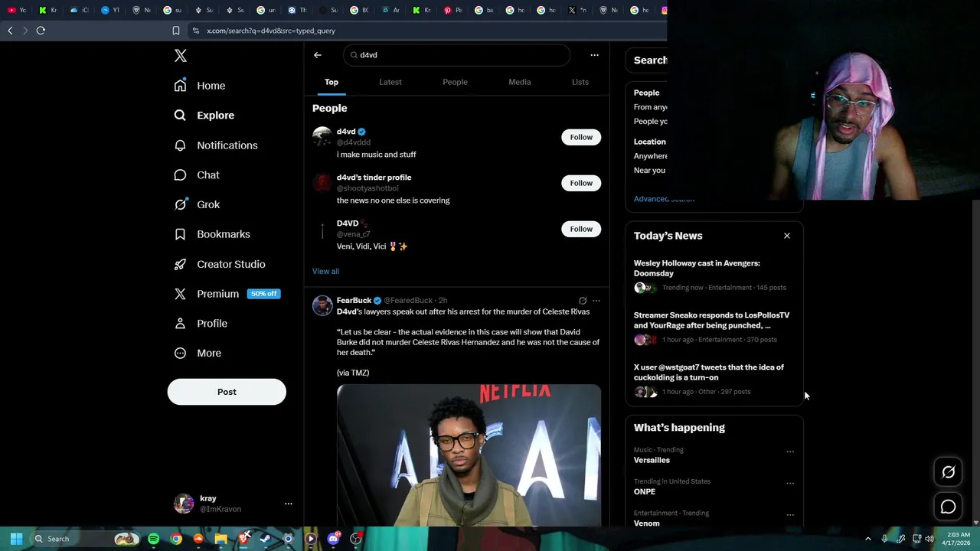
Task: Open search options three-dot menu
Action: (594, 55)
